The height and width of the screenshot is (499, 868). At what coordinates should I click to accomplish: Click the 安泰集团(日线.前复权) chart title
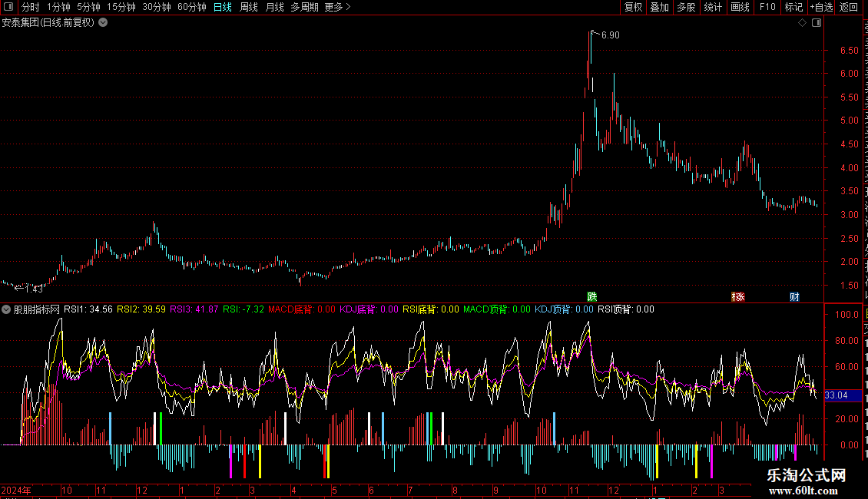click(48, 23)
